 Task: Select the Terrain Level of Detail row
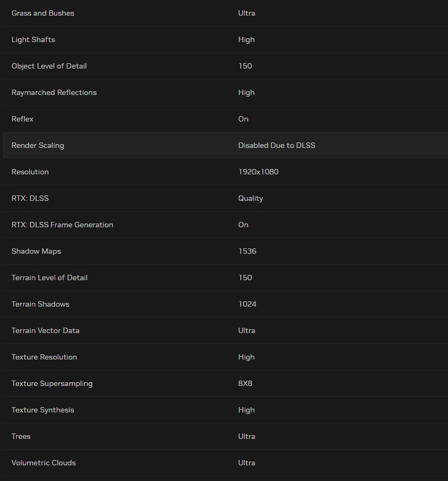point(225,277)
